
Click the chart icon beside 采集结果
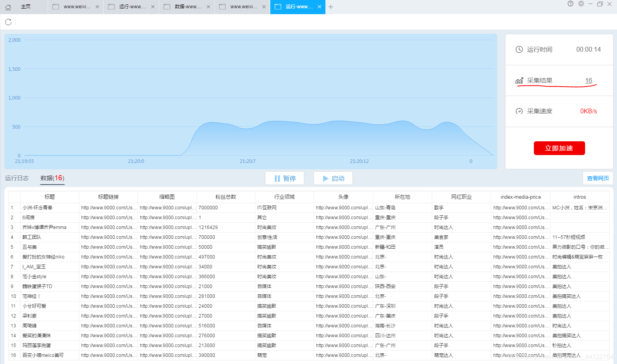coord(519,81)
